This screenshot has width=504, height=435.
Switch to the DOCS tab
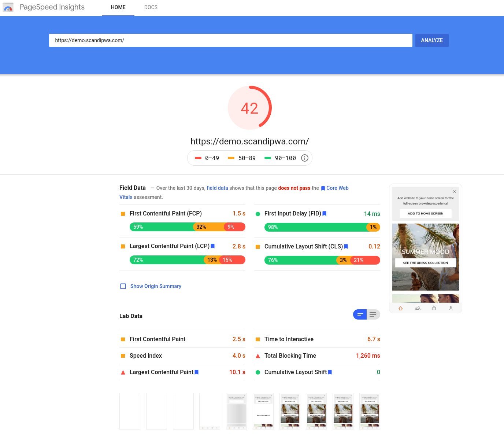[x=151, y=7]
